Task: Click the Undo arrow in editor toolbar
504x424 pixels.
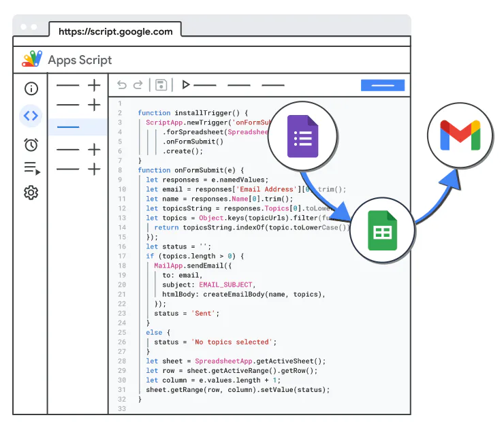Action: coord(122,85)
